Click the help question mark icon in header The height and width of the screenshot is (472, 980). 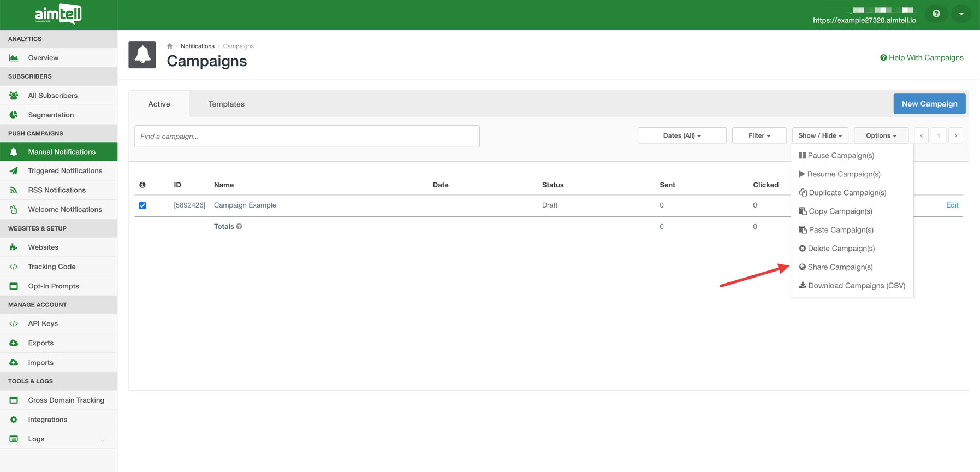[936, 14]
